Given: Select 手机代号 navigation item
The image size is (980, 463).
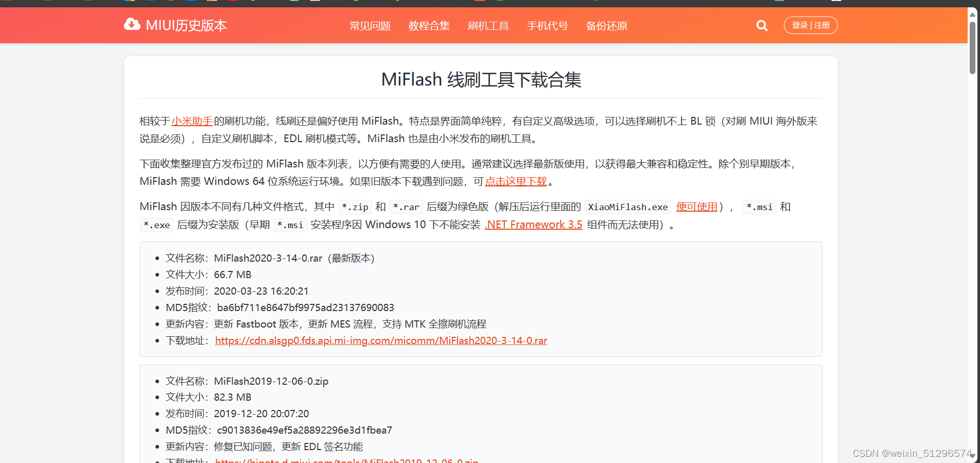Looking at the screenshot, I should (548, 26).
